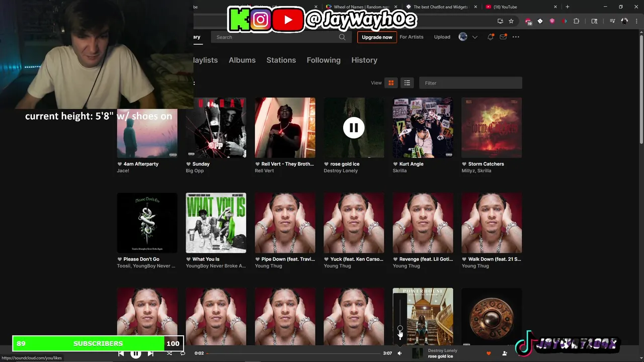
Task: Open Chrome profile avatar
Action: pyautogui.click(x=624, y=21)
